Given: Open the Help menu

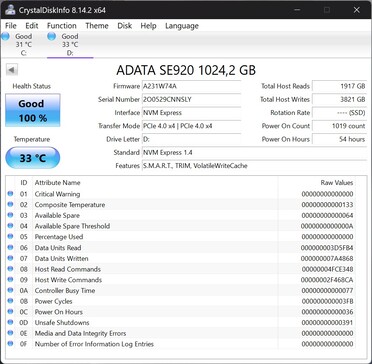Looking at the screenshot, I should tap(148, 26).
